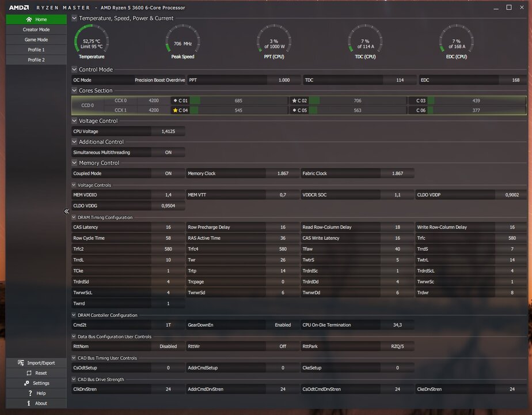
Task: Click the CLDO VDDG 0,9504 value
Action: [x=168, y=206]
